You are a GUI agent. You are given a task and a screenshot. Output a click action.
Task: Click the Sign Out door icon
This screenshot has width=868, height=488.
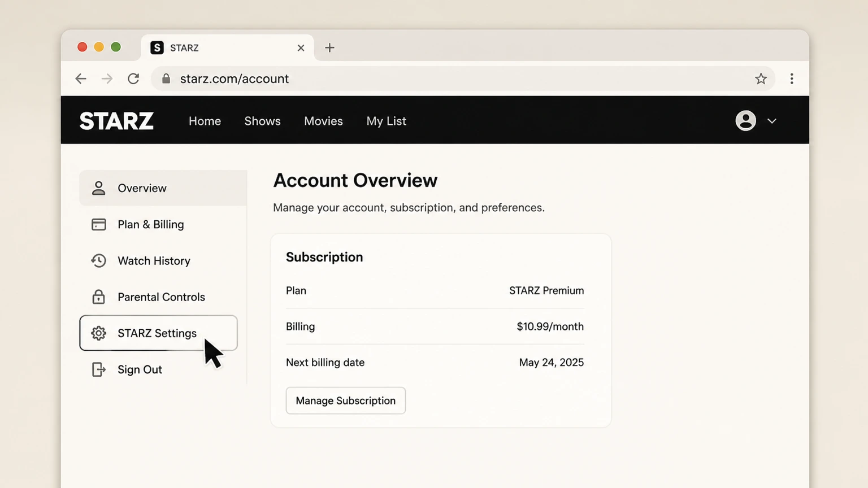(98, 369)
